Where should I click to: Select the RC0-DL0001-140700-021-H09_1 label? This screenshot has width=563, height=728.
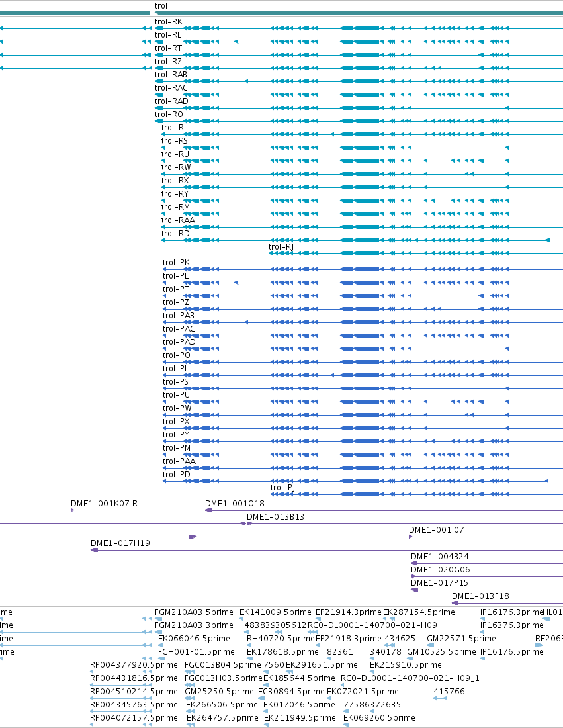(410, 678)
